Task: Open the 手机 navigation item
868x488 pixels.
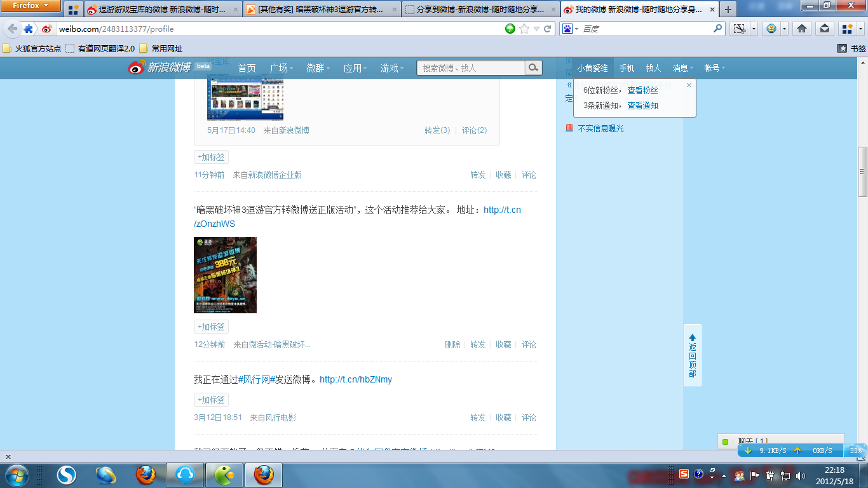Action: (x=627, y=68)
